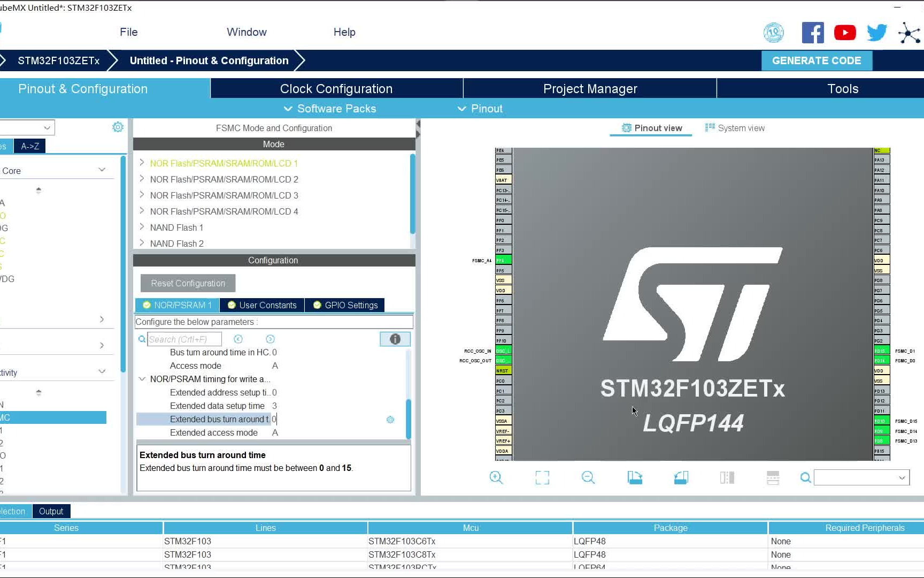Select the NOR/PSRAM 1 tab
This screenshot has width=924, height=578.
click(x=177, y=305)
